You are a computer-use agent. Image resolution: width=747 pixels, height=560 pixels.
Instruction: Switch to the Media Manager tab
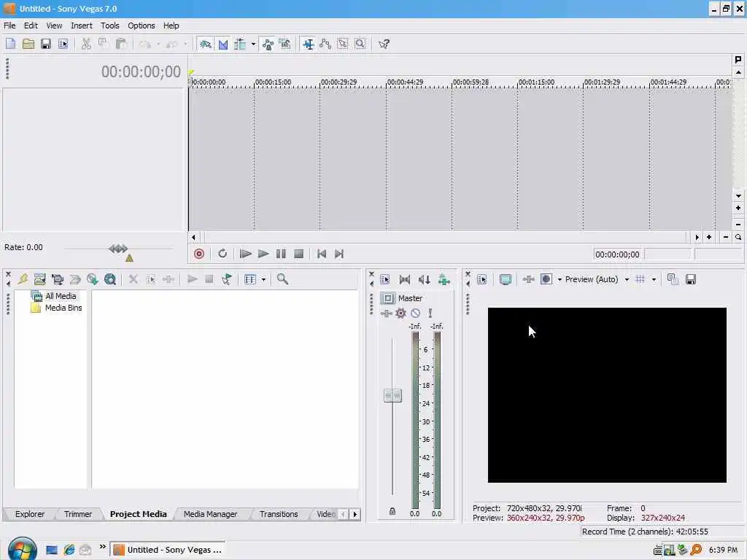[210, 514]
